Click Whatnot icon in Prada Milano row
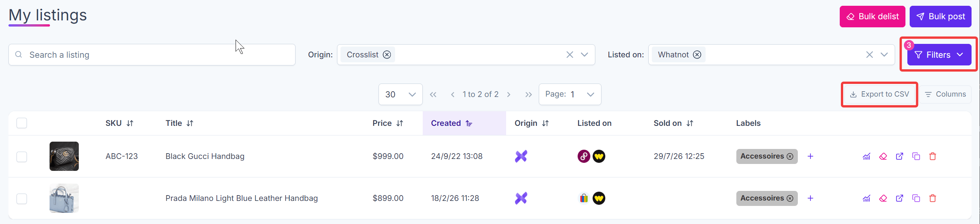Viewport: 980px width, 224px height. point(599,198)
